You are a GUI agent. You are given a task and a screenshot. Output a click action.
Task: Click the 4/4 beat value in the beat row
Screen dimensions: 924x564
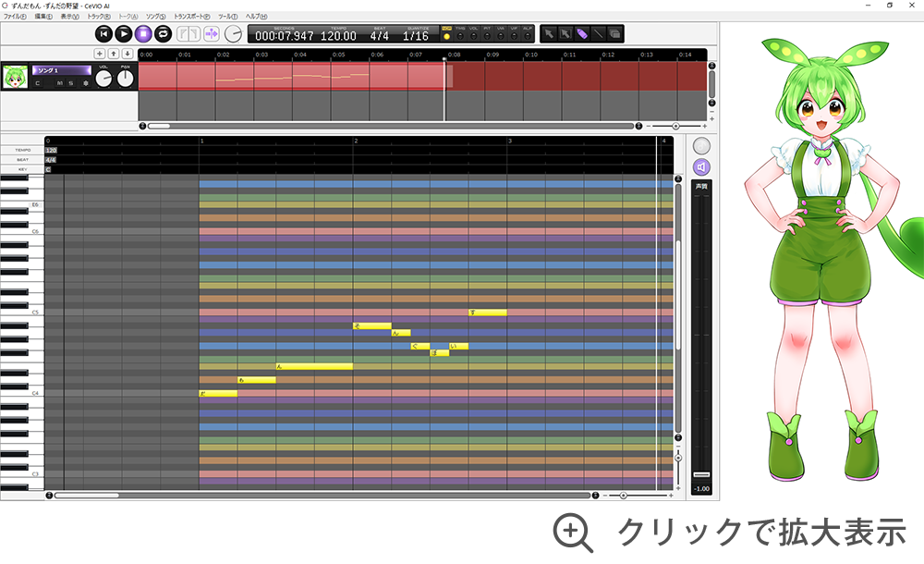51,160
